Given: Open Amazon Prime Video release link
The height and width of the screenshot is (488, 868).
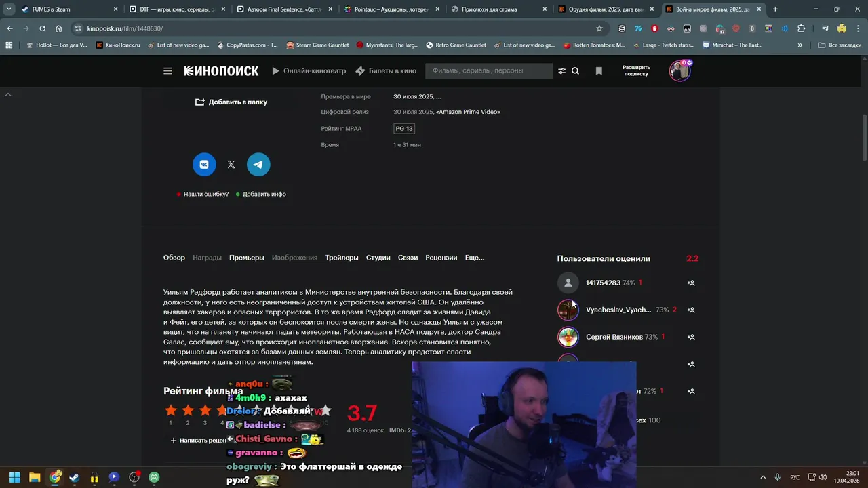Looking at the screenshot, I should tap(468, 112).
